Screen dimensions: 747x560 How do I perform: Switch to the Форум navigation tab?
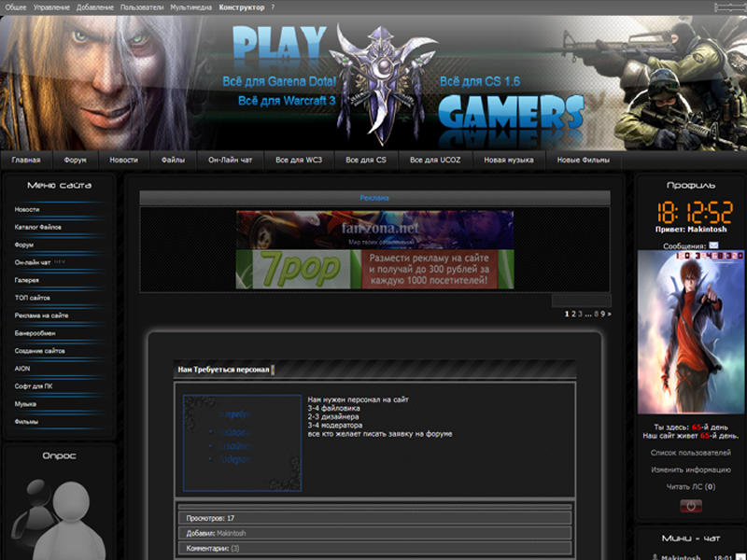[76, 161]
